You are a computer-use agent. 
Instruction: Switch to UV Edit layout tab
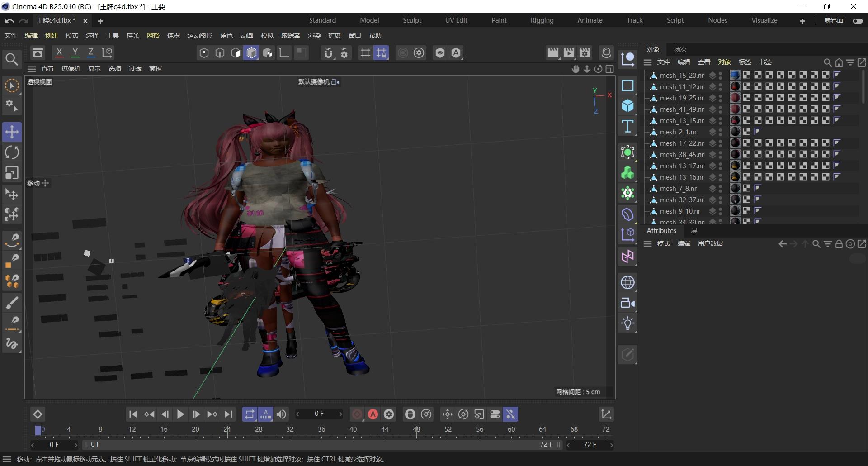pyautogui.click(x=456, y=20)
